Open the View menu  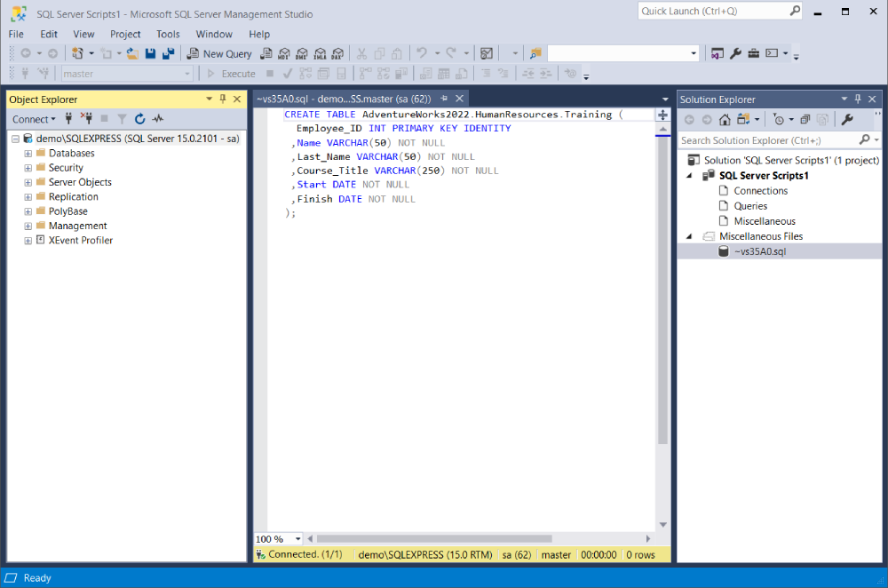pos(83,34)
